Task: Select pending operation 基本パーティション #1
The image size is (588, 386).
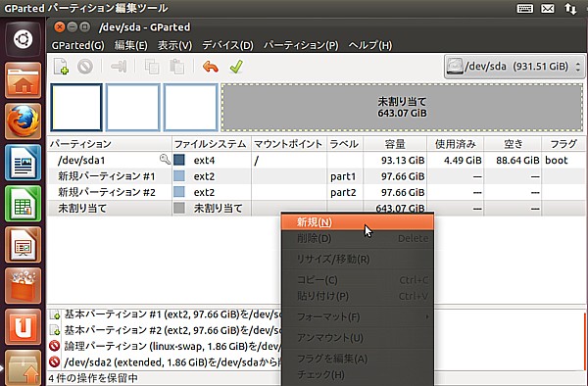Action: (x=165, y=314)
